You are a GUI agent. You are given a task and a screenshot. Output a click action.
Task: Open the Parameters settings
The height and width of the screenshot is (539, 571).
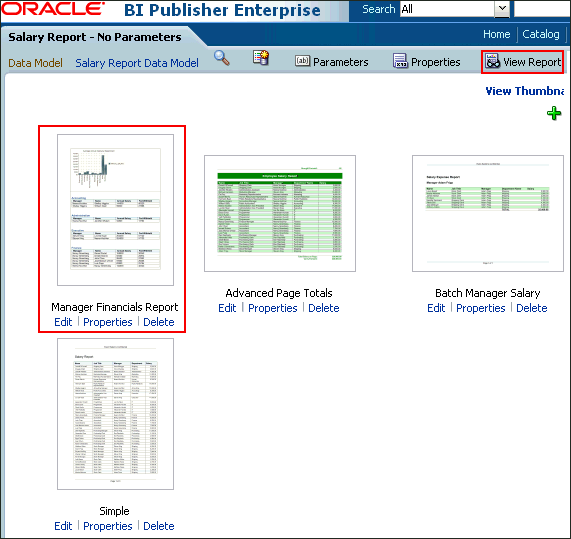point(332,62)
